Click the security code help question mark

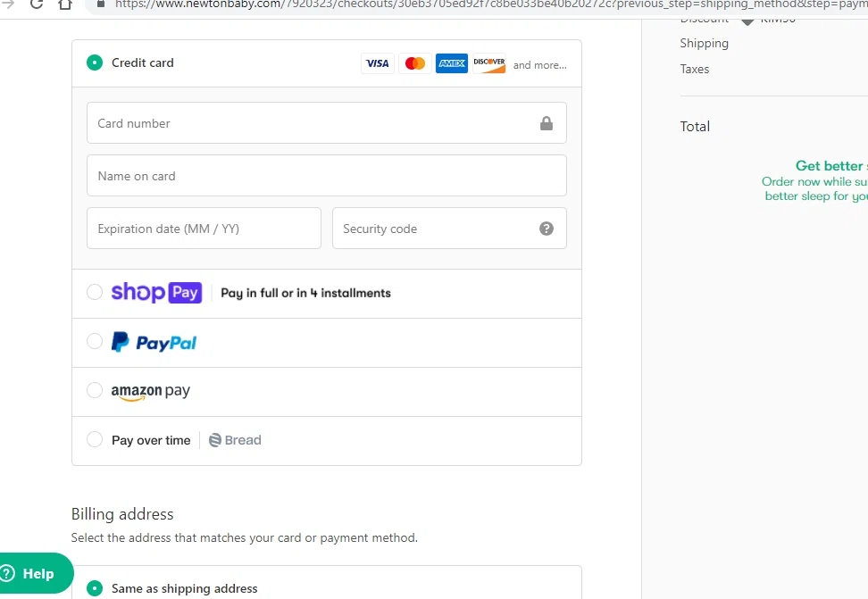pos(547,229)
